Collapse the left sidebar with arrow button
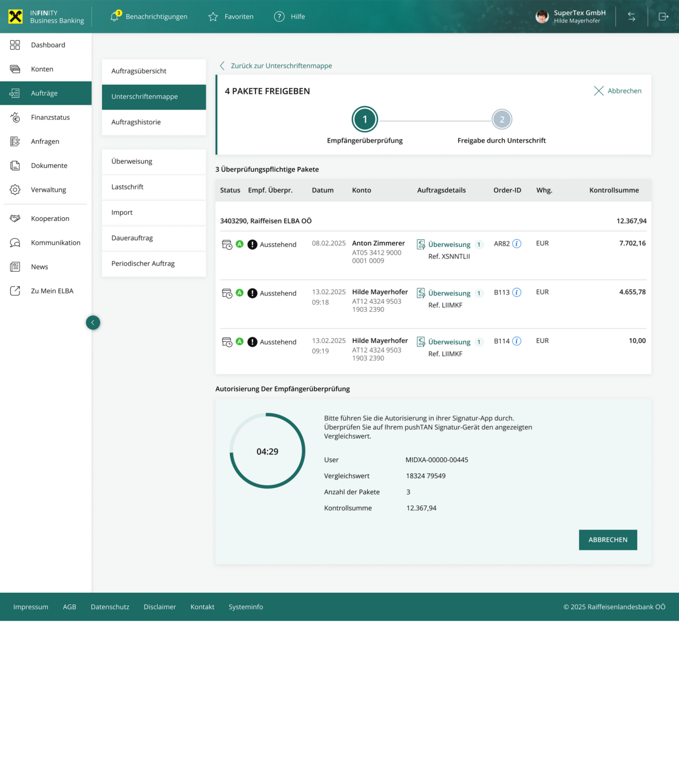Viewport: 679px width, 784px height. click(93, 323)
